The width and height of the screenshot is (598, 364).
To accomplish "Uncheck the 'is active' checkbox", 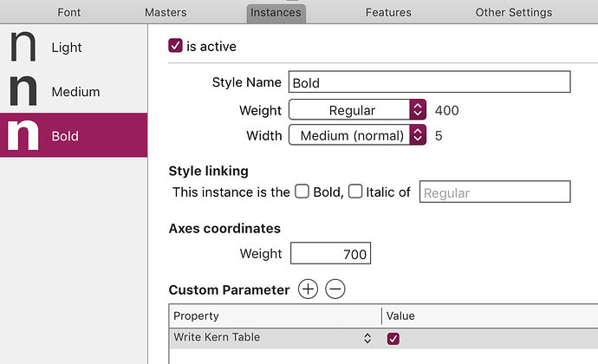I will (175, 45).
